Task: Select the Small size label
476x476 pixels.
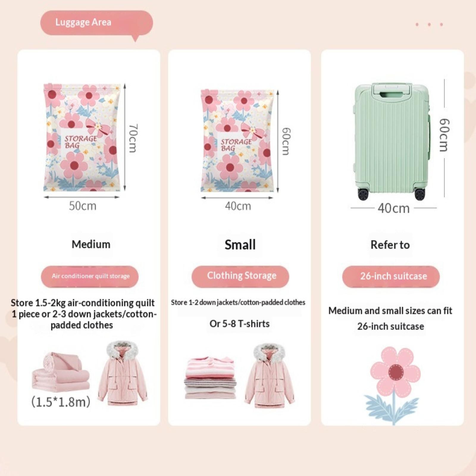Action: (240, 245)
